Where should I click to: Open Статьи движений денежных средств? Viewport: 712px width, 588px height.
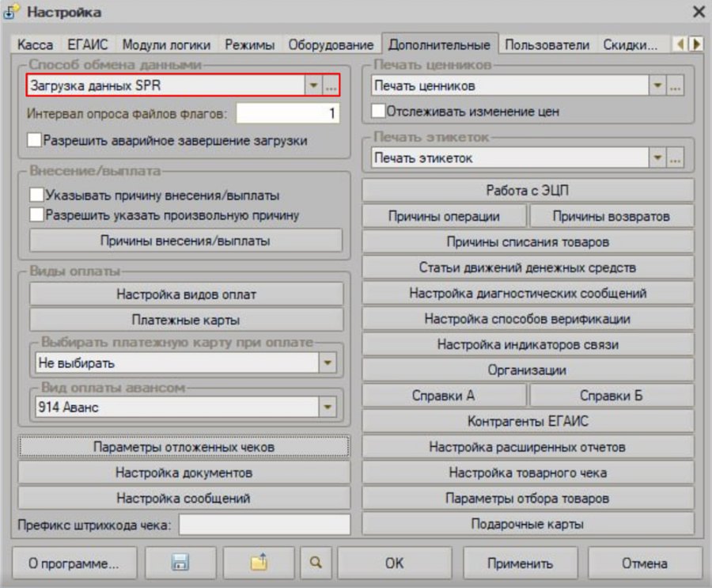point(528,267)
